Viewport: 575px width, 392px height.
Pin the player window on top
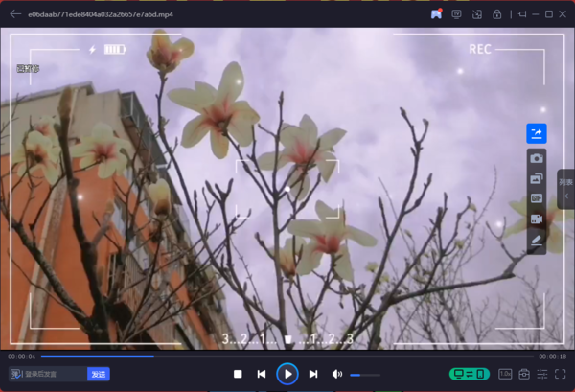click(x=522, y=14)
